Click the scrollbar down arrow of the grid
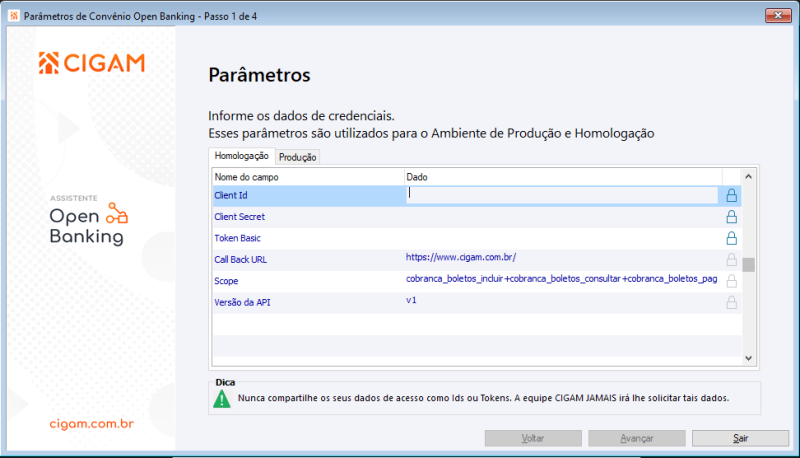This screenshot has width=800, height=458. pos(748,358)
